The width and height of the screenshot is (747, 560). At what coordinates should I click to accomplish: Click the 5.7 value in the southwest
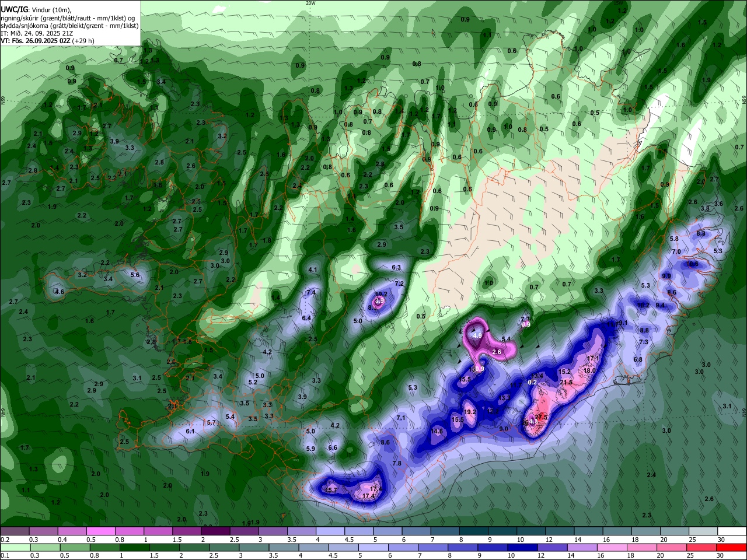212,422
